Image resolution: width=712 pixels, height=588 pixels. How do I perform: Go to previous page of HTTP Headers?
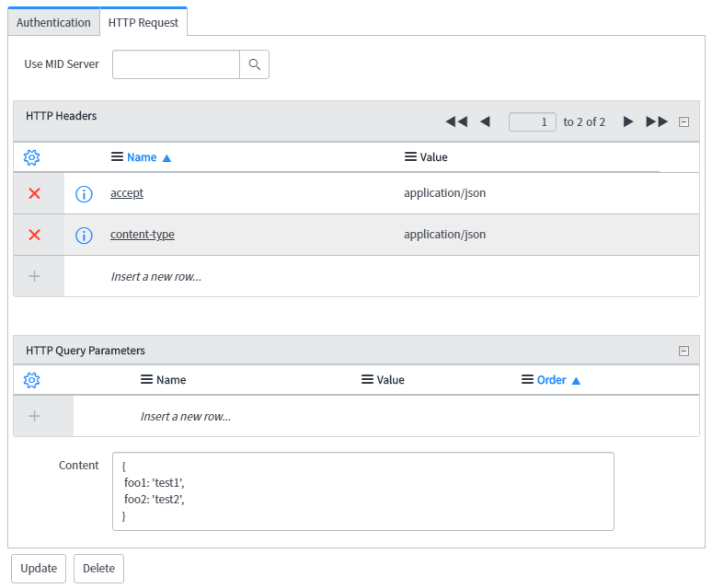[485, 121]
